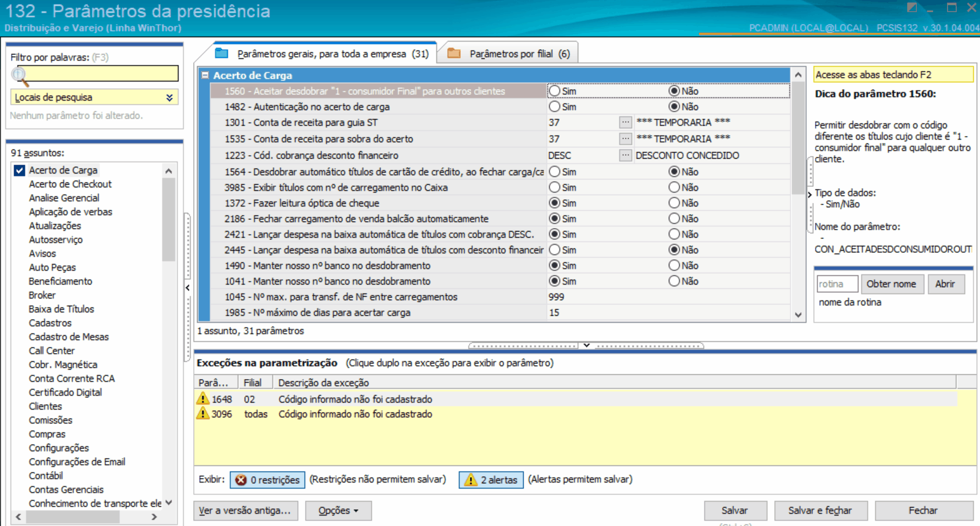Select Não for 1372 leitura óptica de cheque
The width and height of the screenshot is (980, 526).
[674, 203]
